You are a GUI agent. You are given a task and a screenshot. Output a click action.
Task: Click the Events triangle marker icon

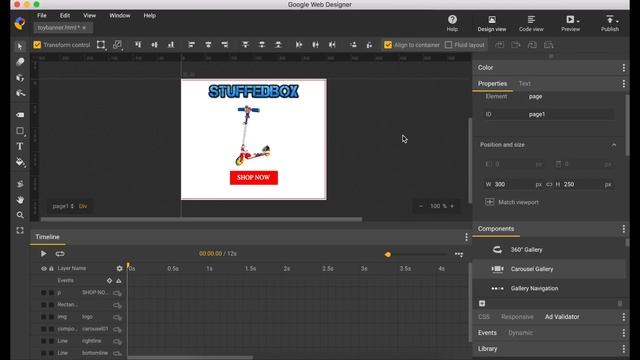point(119,280)
